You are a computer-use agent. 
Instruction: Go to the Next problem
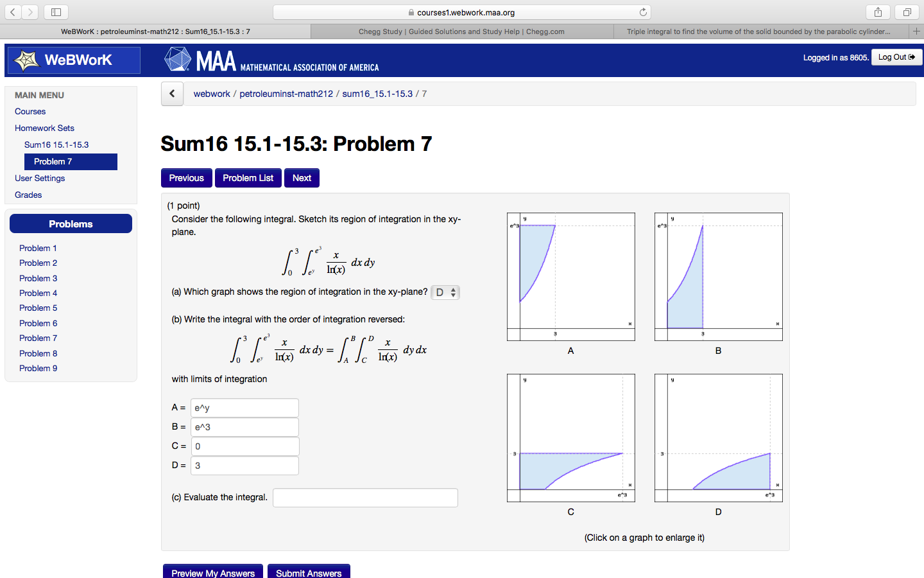[302, 178]
